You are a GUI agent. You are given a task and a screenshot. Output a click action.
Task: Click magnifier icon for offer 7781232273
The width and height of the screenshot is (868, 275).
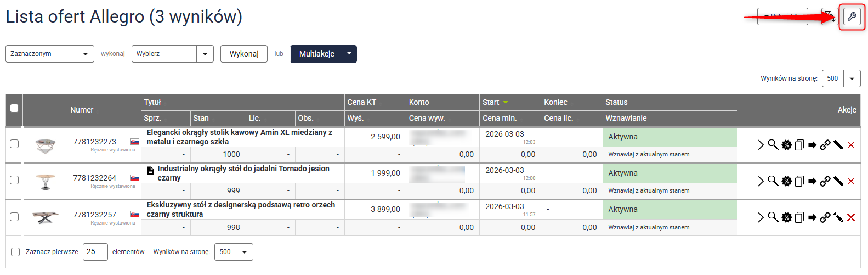(773, 145)
